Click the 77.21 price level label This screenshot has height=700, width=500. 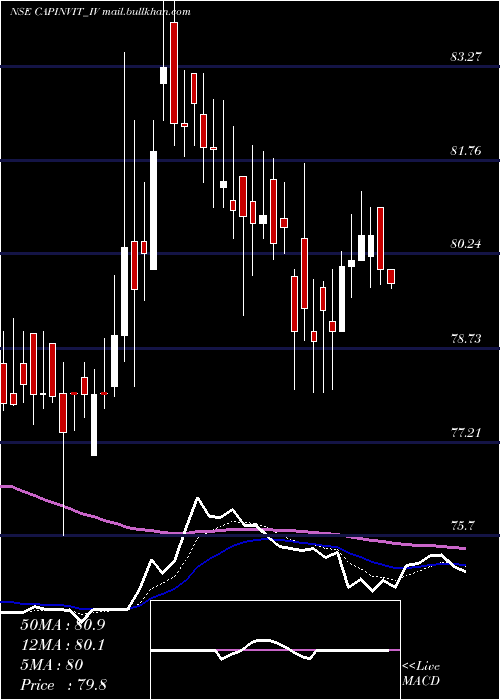click(x=466, y=432)
